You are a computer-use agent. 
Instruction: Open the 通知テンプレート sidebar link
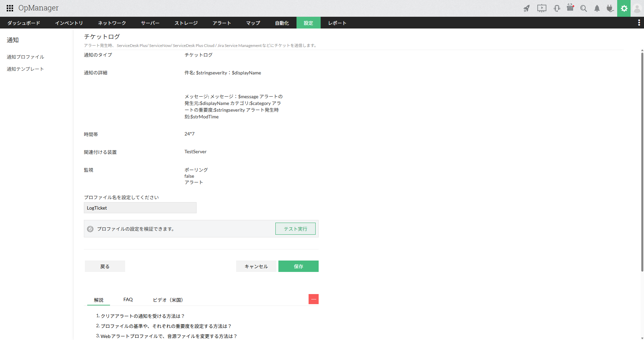[25, 69]
